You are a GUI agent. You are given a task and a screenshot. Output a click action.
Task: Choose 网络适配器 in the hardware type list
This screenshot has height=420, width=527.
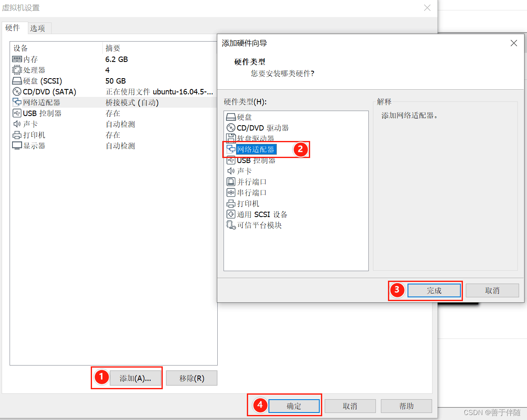pyautogui.click(x=256, y=149)
